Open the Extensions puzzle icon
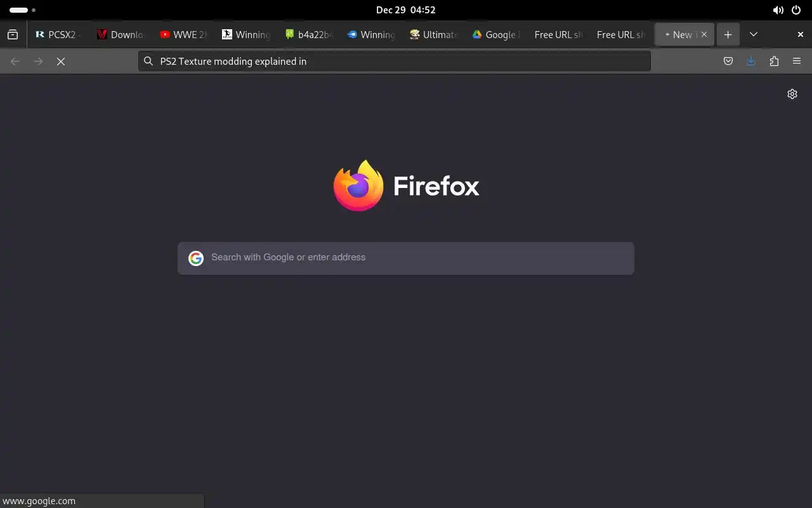Screen dimensions: 812x508 pos(774,62)
